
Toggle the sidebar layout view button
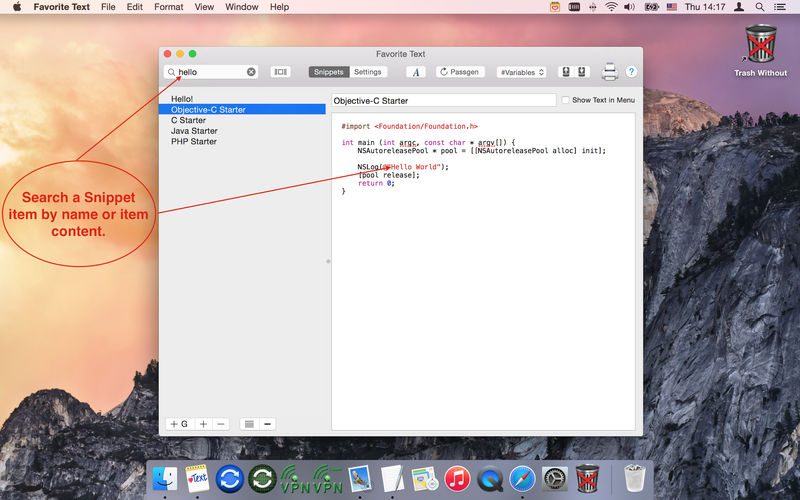pyautogui.click(x=280, y=72)
